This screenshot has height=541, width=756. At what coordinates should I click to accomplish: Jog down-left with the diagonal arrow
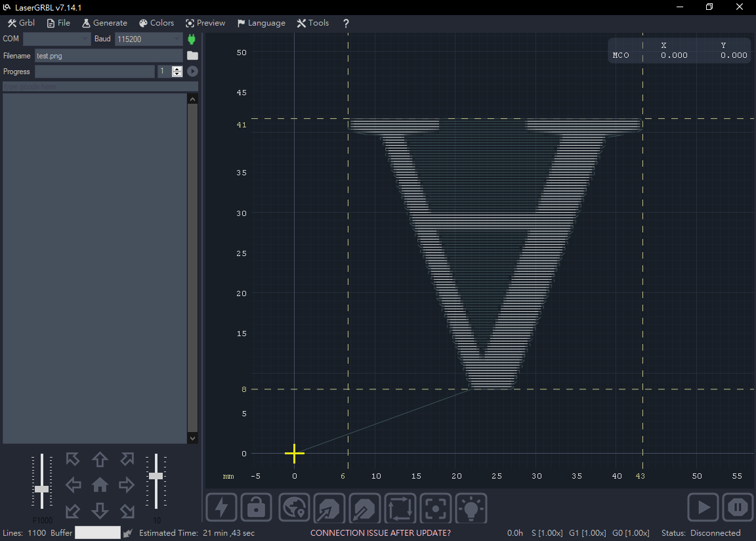coord(73,511)
